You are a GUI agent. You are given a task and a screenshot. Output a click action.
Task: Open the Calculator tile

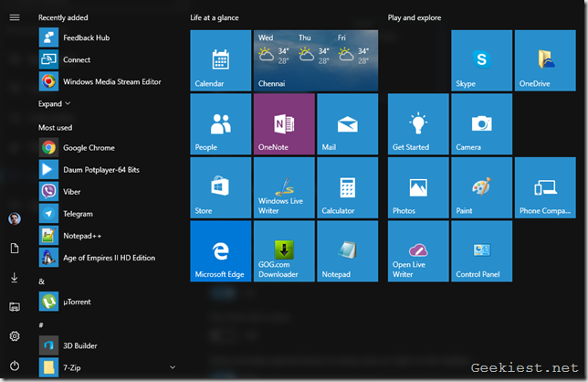click(346, 187)
